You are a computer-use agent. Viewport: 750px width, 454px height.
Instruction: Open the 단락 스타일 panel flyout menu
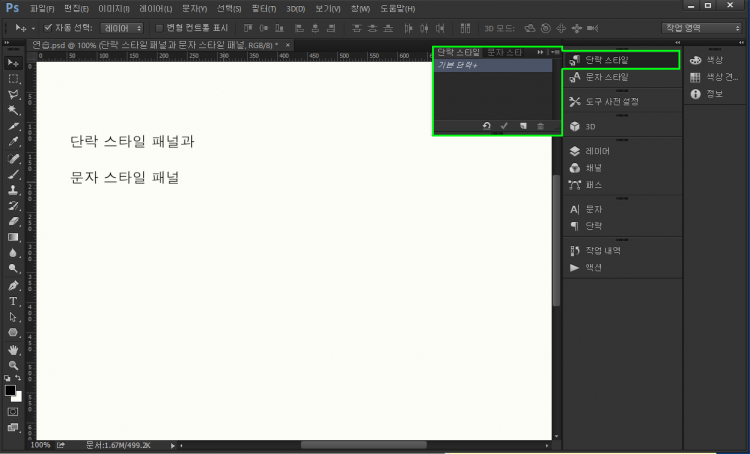click(x=554, y=51)
